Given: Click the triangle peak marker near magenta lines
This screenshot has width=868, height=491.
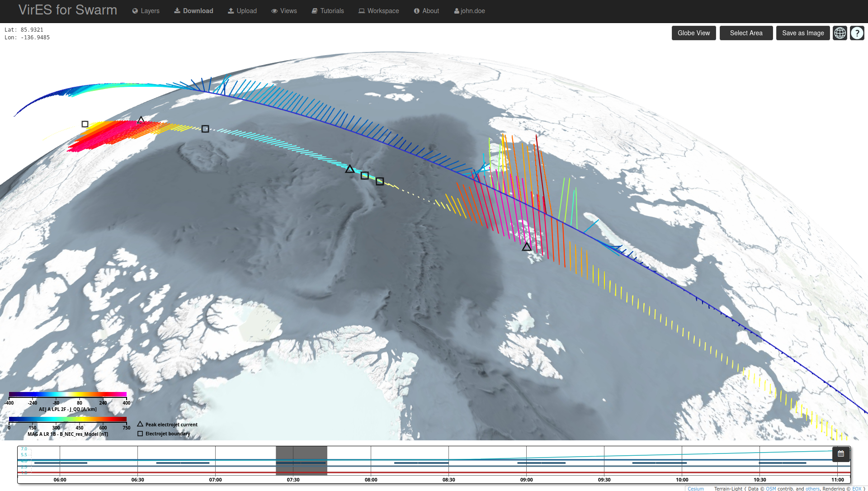Looking at the screenshot, I should [x=527, y=247].
